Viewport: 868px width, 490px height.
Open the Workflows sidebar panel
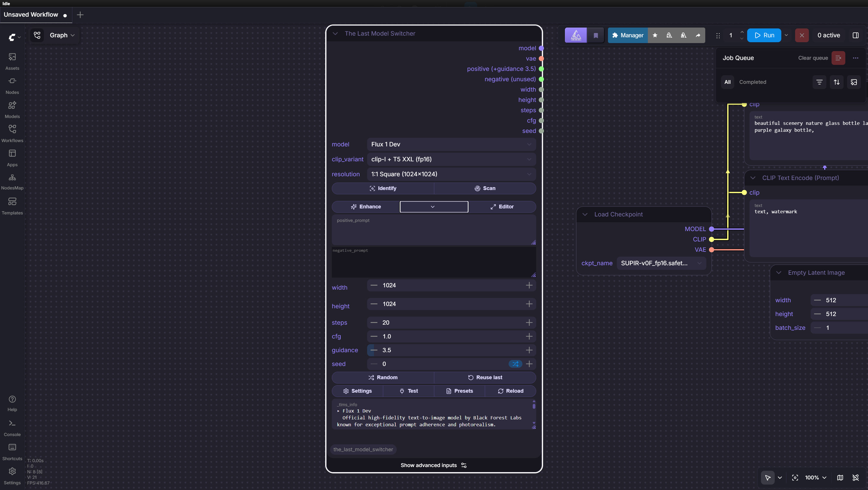(12, 134)
